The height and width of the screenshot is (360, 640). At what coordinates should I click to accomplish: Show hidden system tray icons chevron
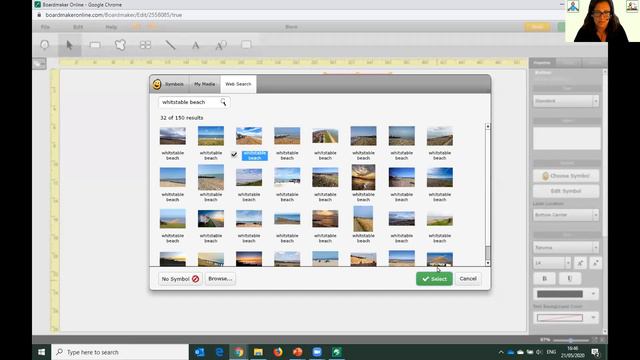tap(501, 352)
